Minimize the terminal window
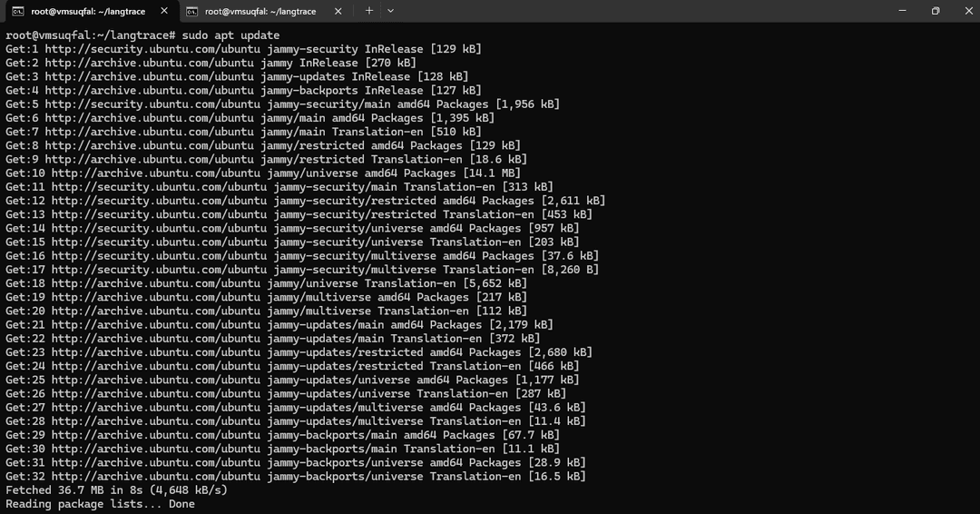Image resolution: width=980 pixels, height=514 pixels. pyautogui.click(x=895, y=11)
